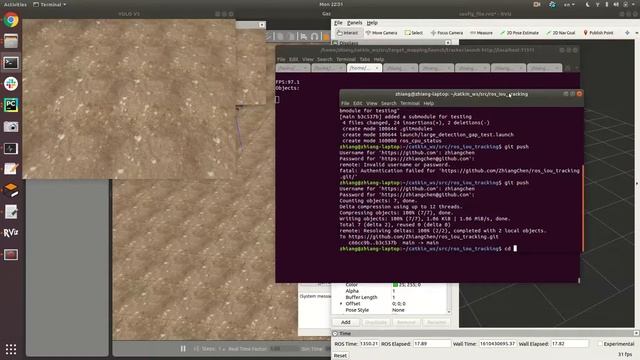Open the system monitor icon in dock

point(11,148)
